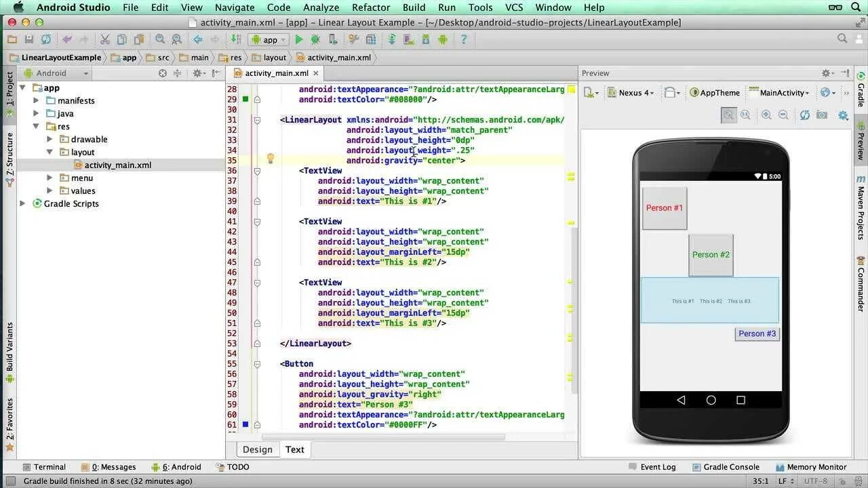Open the Terminal tool window button

(44, 467)
